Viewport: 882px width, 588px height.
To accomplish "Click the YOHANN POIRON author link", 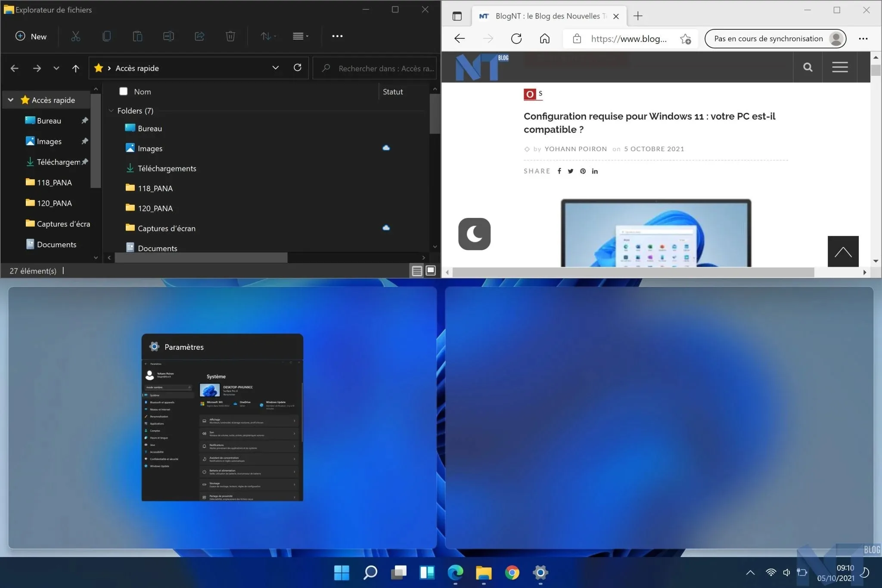I will [x=575, y=149].
